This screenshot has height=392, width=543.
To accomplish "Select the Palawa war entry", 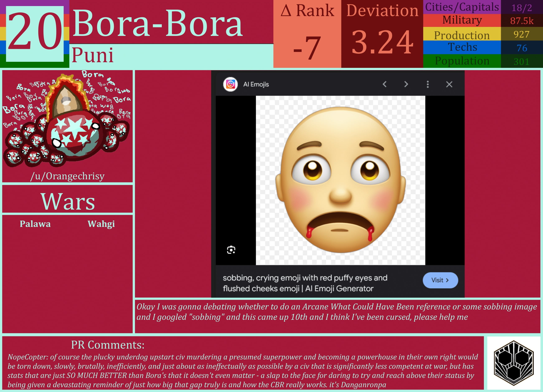I will [35, 224].
